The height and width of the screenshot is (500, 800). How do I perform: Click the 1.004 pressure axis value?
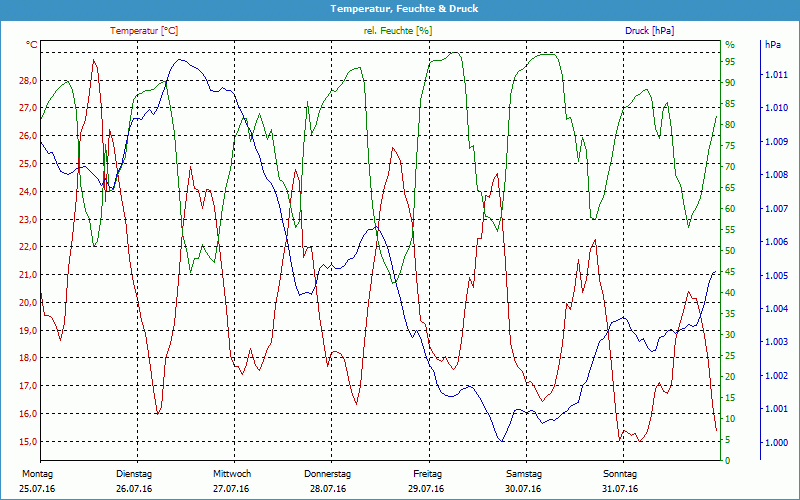pos(776,308)
